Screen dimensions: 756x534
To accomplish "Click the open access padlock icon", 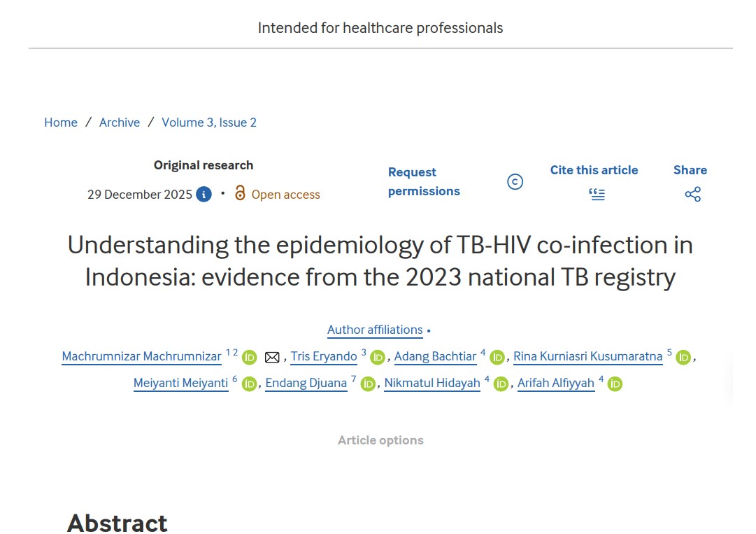I will (x=240, y=194).
